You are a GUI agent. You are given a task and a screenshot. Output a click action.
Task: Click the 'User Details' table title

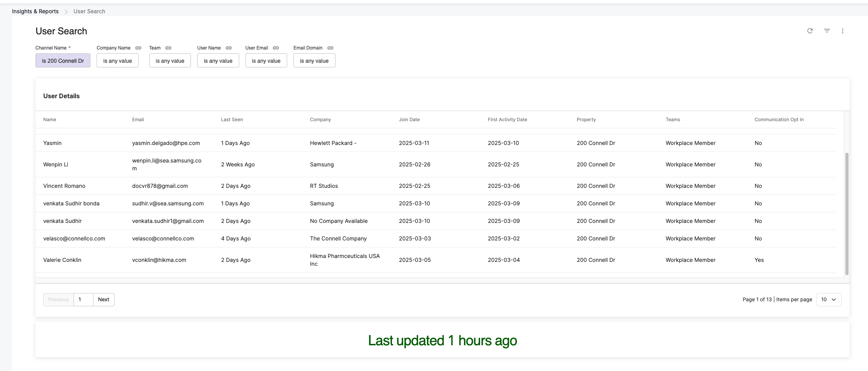pos(62,96)
